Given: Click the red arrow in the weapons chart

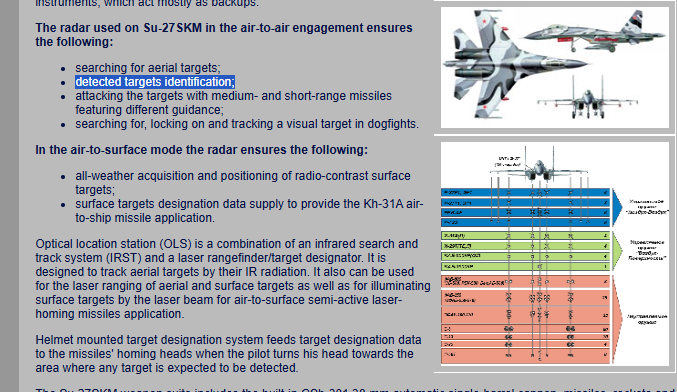Looking at the screenshot, I should (x=618, y=319).
